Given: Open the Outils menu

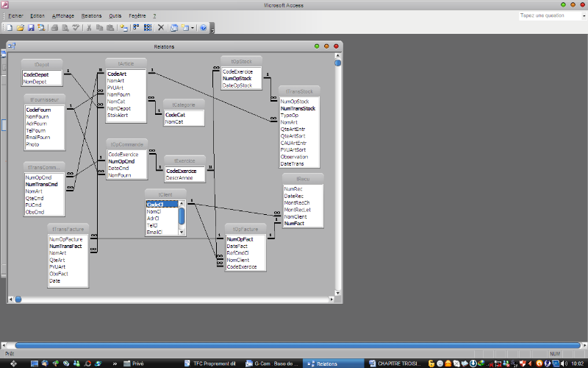Looking at the screenshot, I should click(115, 15).
